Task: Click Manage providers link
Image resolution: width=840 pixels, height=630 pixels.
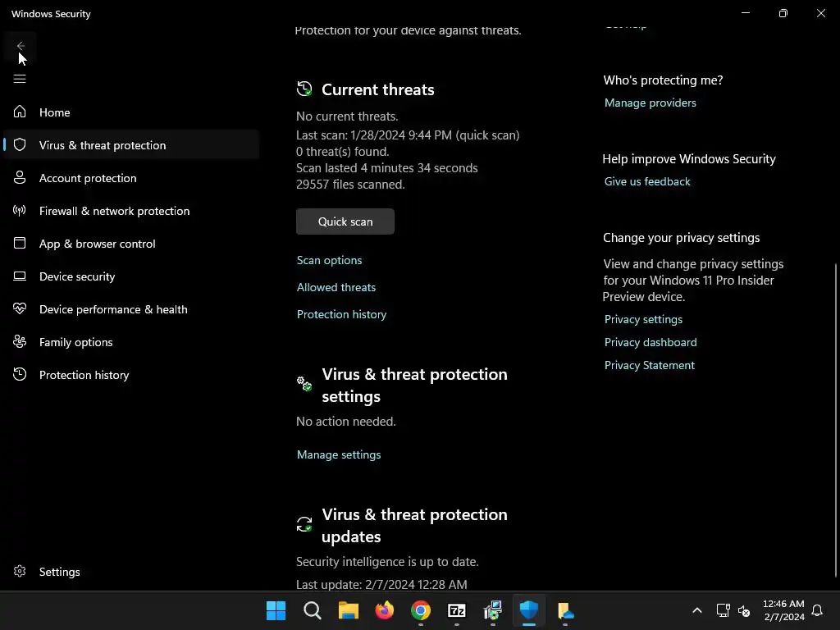Action: click(650, 103)
